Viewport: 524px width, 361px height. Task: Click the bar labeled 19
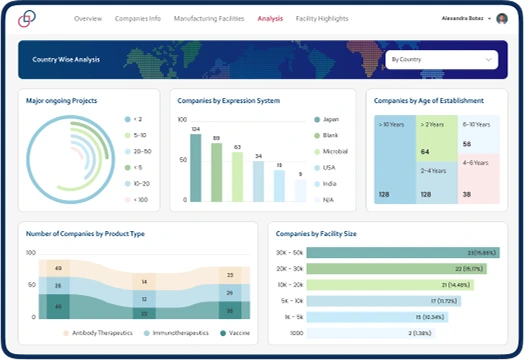coord(279,186)
